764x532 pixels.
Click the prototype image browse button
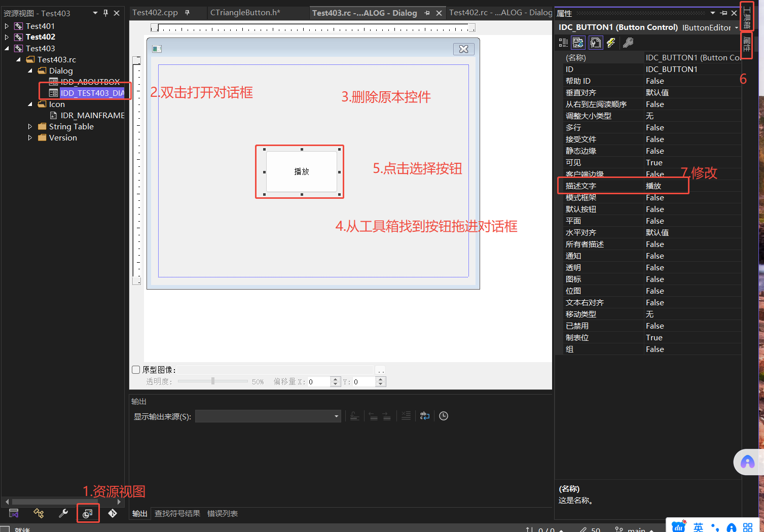tap(381, 370)
